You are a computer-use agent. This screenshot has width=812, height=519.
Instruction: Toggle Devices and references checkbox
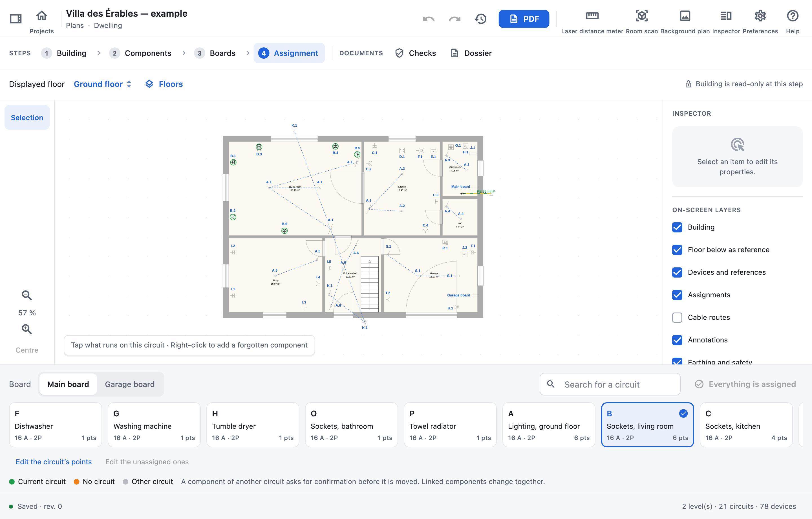coord(677,272)
